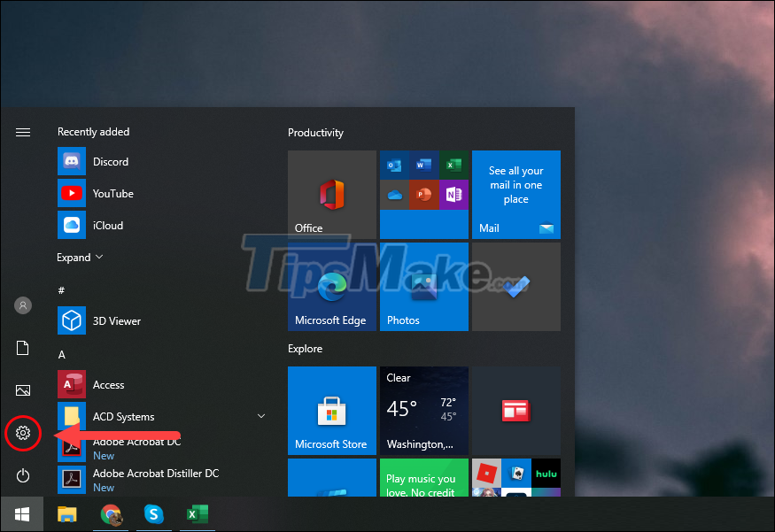This screenshot has height=532, width=775.
Task: Open Excel in the Office apps tile
Action: 453,165
